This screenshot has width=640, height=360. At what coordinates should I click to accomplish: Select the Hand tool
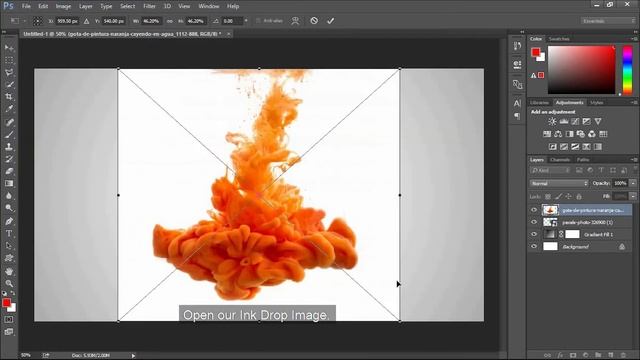pos(9,271)
